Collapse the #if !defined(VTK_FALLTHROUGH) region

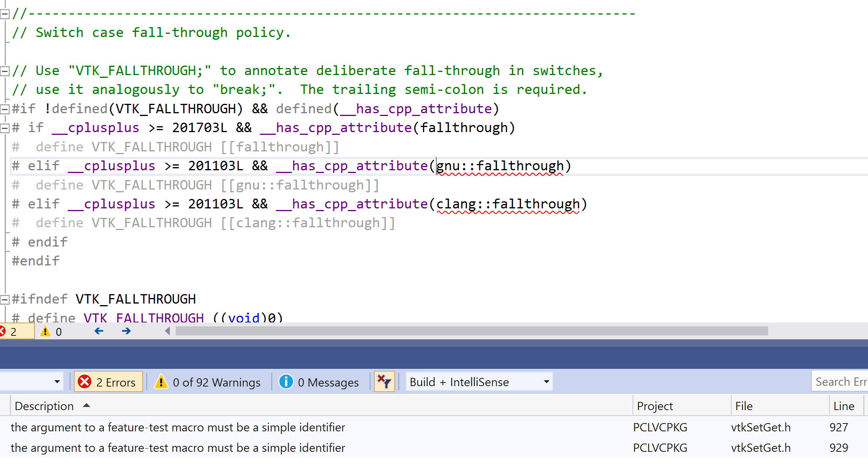coord(5,109)
